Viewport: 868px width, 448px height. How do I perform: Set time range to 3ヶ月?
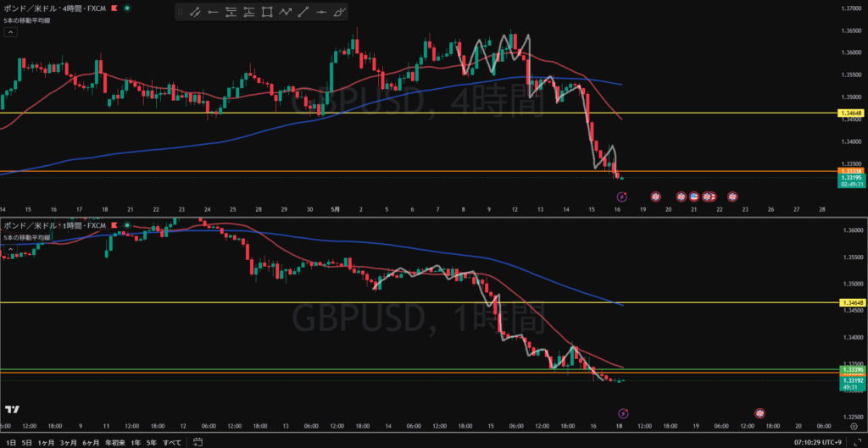[69, 442]
